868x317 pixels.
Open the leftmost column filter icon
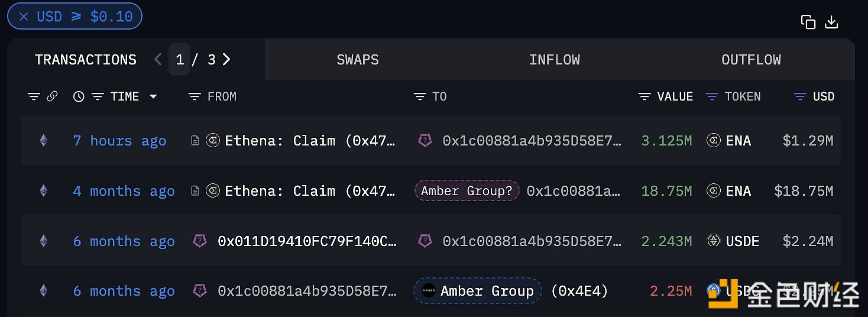pos(34,96)
